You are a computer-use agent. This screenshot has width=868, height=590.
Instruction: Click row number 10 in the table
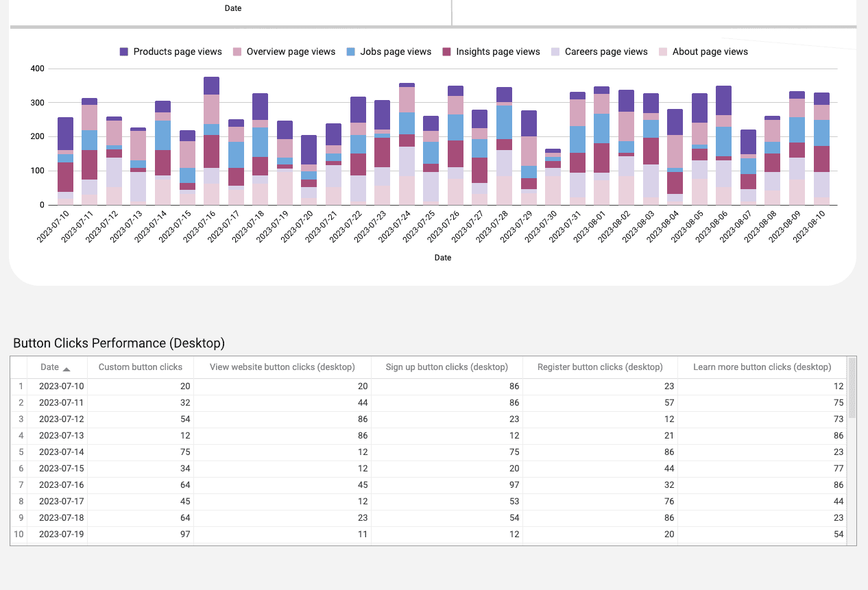(x=19, y=534)
